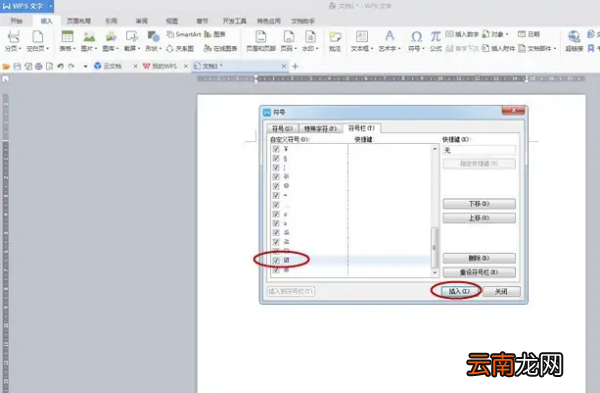This screenshot has width=600, height=393.
Task: Switch to the 页面布局 (Page Layout) tab
Action: point(79,21)
